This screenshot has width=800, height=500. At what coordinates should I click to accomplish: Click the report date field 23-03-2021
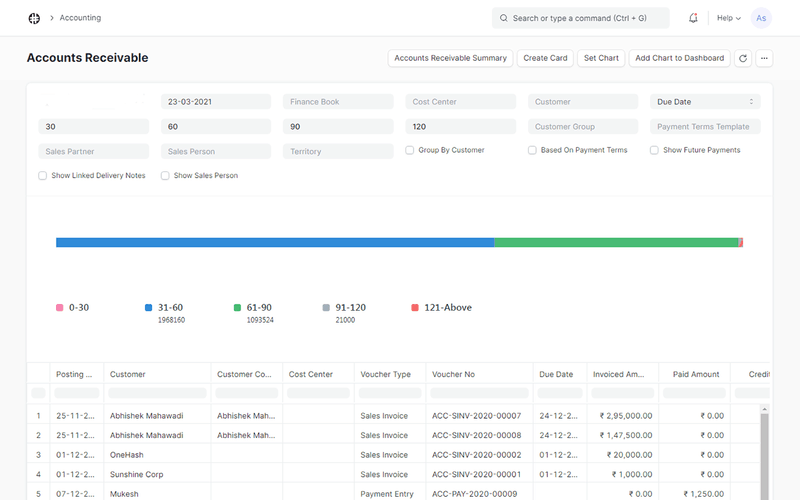[x=215, y=102]
